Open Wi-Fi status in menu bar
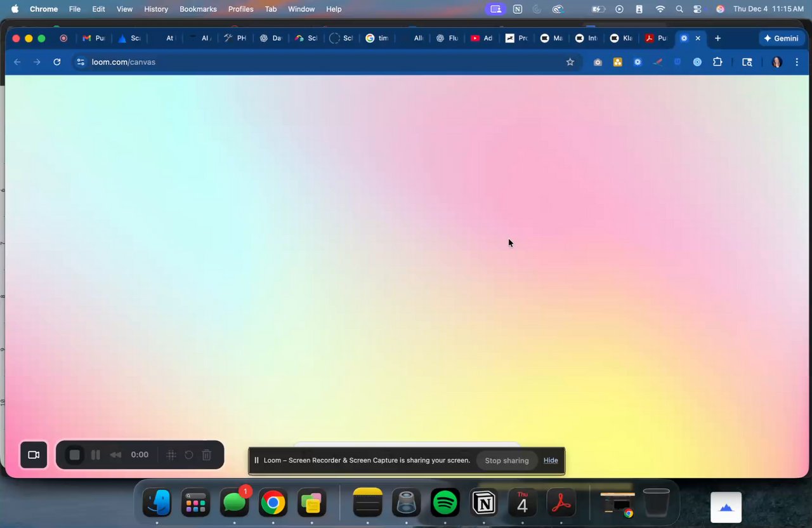The image size is (812, 528). coord(660,9)
